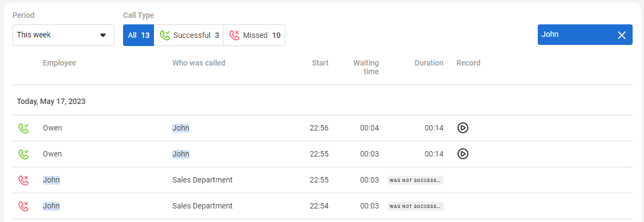Click the Employee column header
This screenshot has height=222, width=644.
click(x=60, y=63)
